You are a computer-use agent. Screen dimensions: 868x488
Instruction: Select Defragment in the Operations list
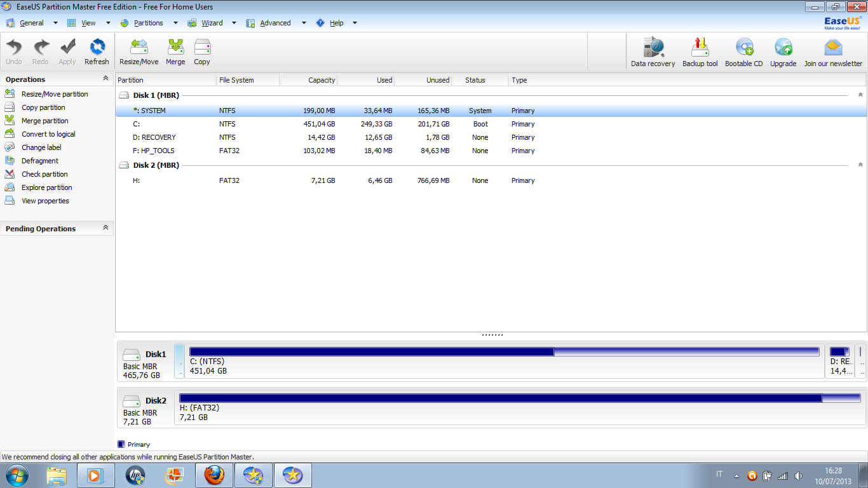pos(39,161)
